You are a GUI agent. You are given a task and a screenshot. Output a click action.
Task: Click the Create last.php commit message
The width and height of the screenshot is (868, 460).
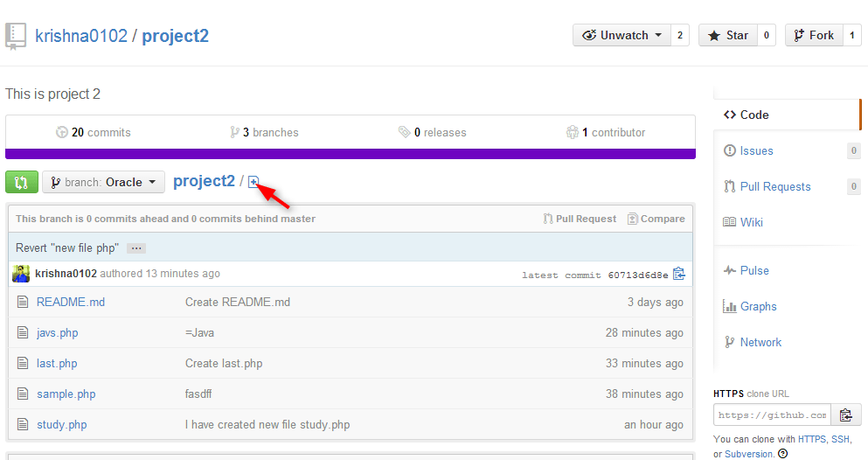click(x=224, y=364)
